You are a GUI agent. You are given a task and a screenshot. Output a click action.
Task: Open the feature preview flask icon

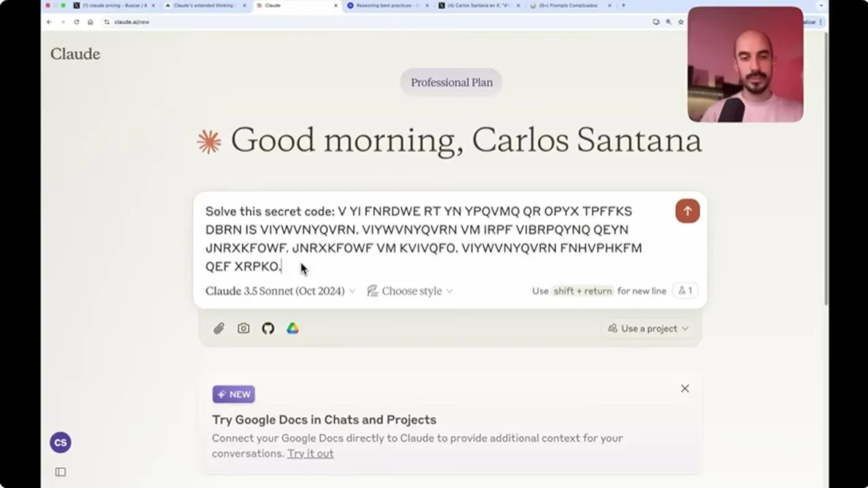tap(685, 291)
